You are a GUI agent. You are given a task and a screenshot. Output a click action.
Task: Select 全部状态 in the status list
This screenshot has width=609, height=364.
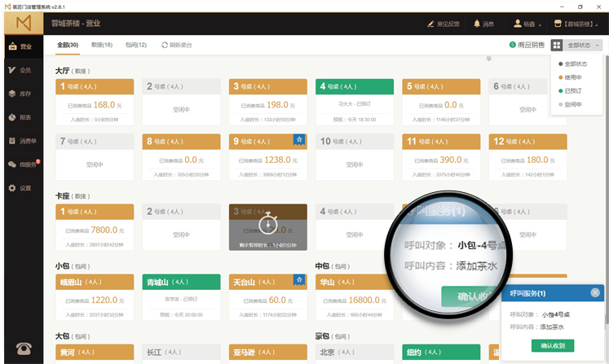click(x=573, y=64)
